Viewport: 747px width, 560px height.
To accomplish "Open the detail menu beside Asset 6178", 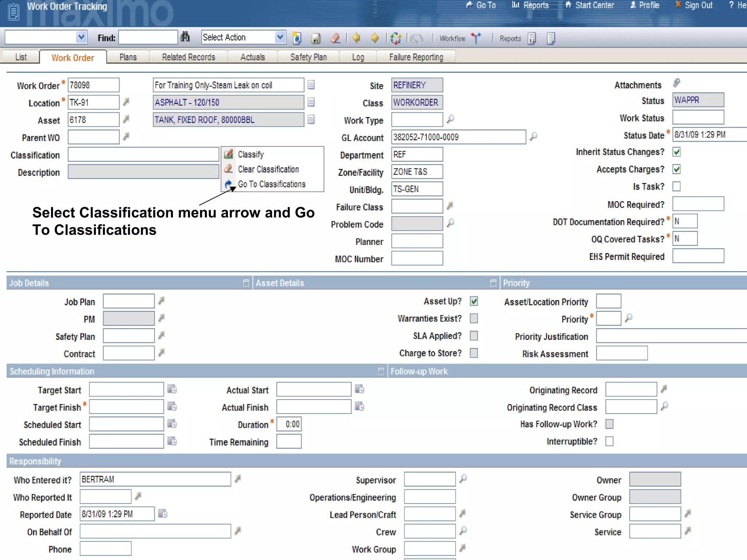I will pyautogui.click(x=126, y=119).
